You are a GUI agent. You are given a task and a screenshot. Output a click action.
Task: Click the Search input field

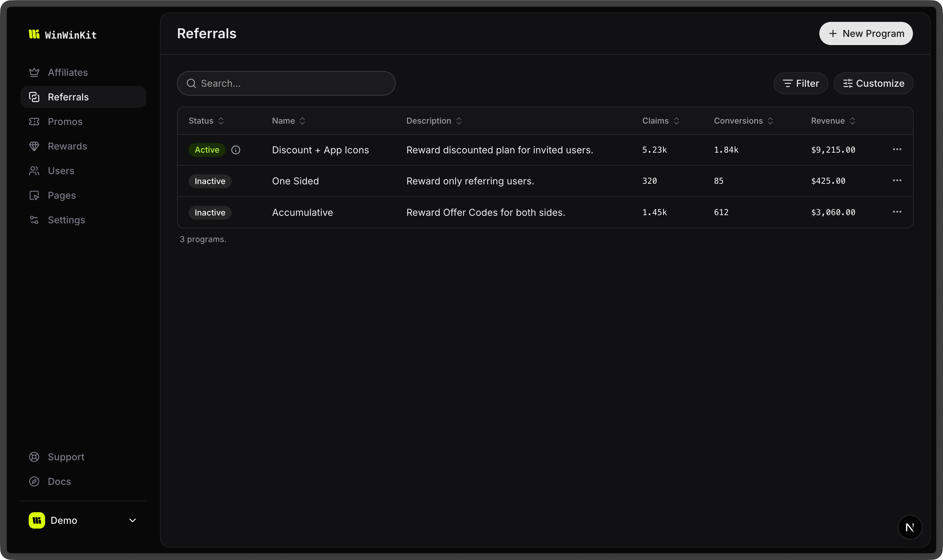[286, 83]
